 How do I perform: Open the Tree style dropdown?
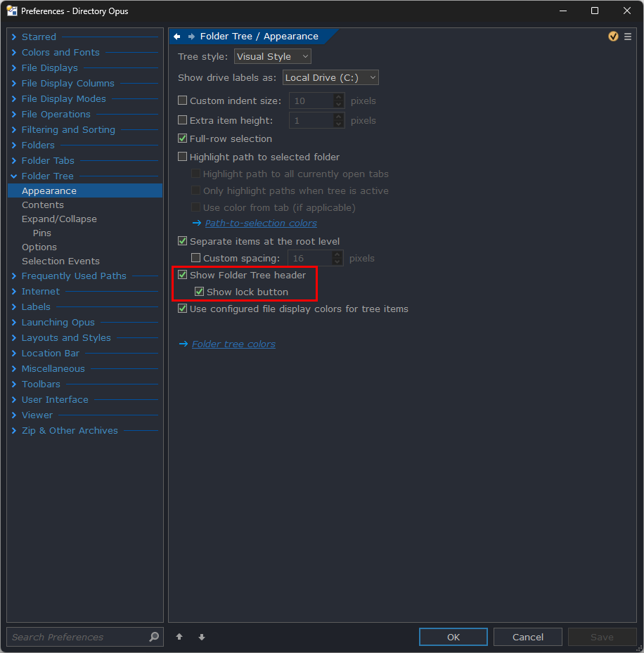[273, 57]
